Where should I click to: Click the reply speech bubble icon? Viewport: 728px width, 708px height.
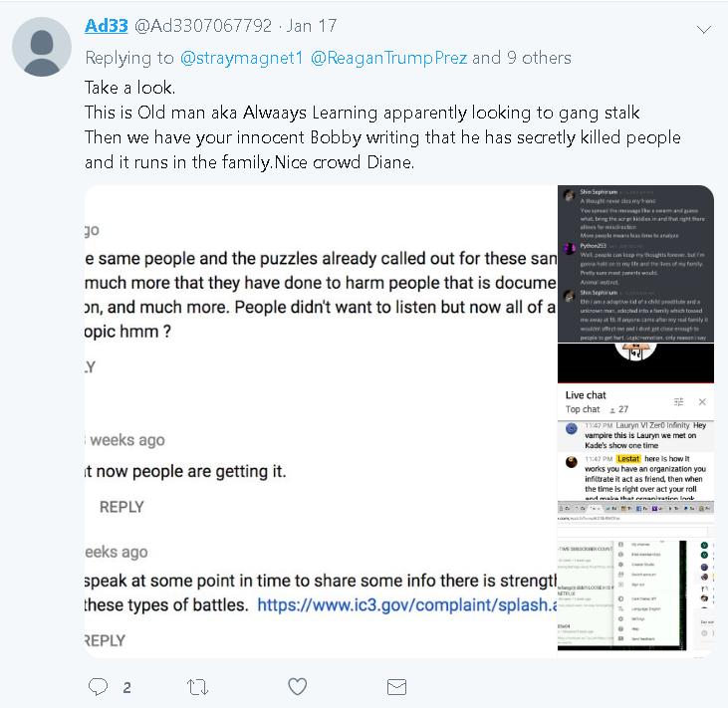tap(98, 687)
